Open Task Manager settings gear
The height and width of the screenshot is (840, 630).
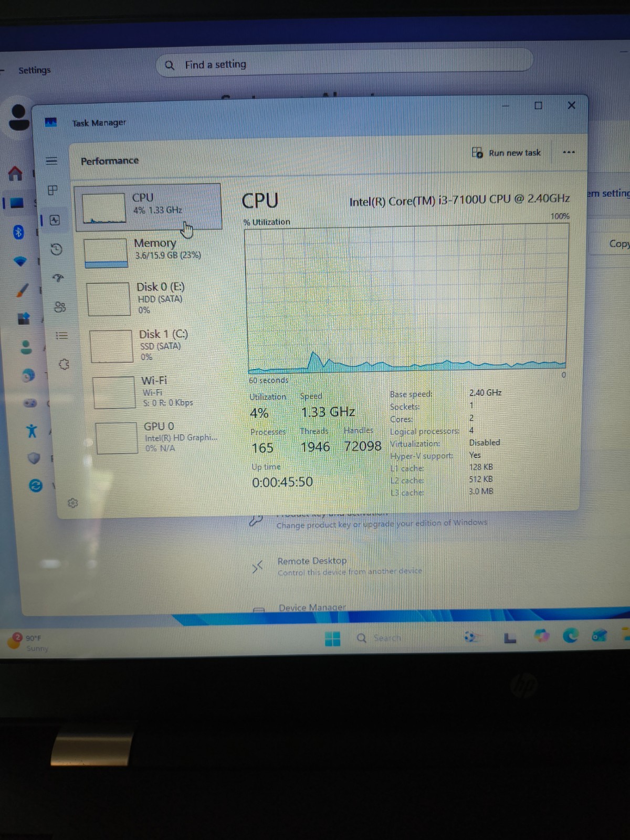coord(73,503)
